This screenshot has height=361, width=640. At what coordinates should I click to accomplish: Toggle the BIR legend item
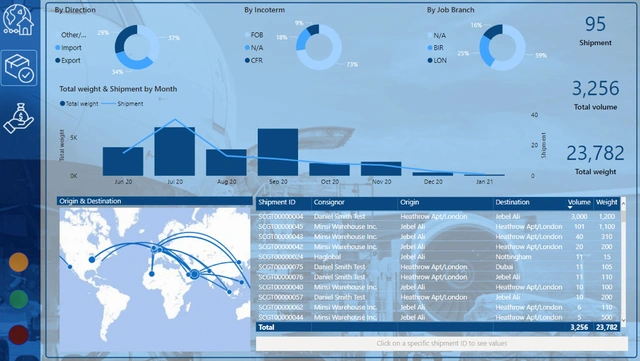pyautogui.click(x=435, y=48)
